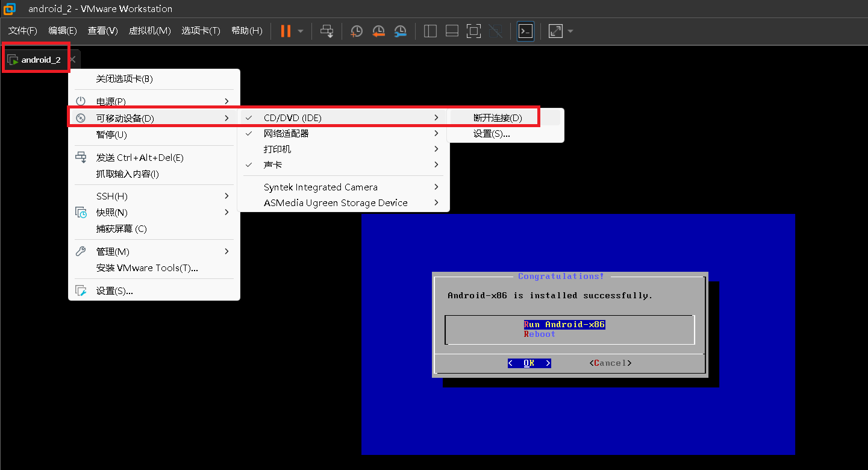Expand the SSH(H) submenu
This screenshot has height=470, width=868.
click(x=154, y=196)
